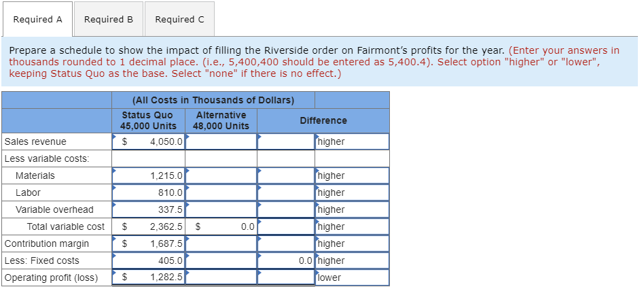Open the Required C tab
Viewport: 644px width, 287px height.
179,19
